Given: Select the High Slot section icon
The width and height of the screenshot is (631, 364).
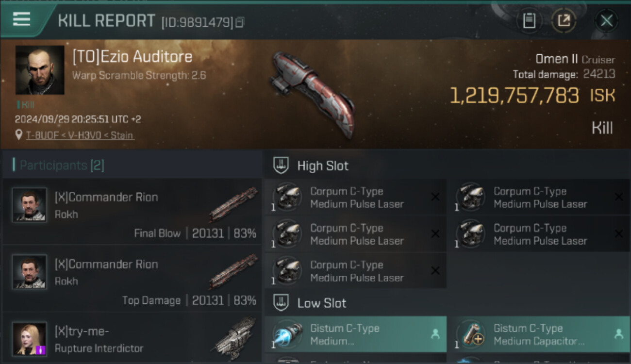Looking at the screenshot, I should coord(282,165).
